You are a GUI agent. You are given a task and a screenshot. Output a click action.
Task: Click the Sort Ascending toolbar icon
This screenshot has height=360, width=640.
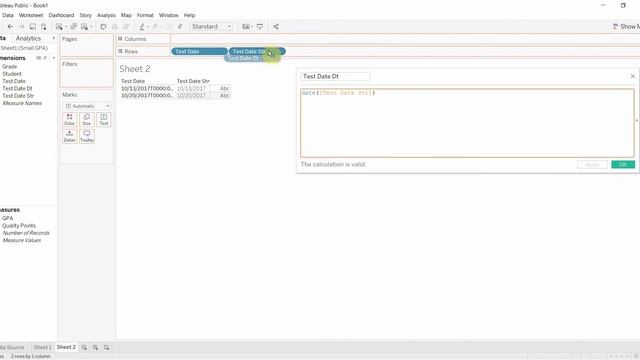(115, 27)
